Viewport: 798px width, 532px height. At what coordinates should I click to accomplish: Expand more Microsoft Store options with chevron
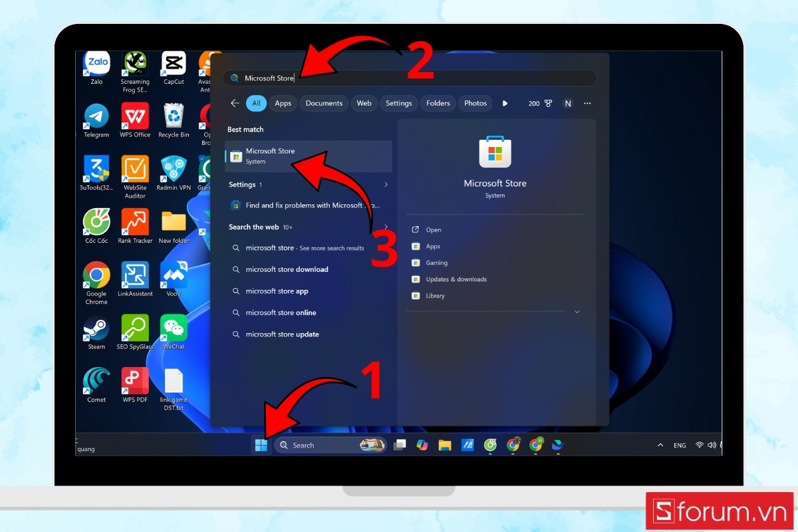pos(577,311)
